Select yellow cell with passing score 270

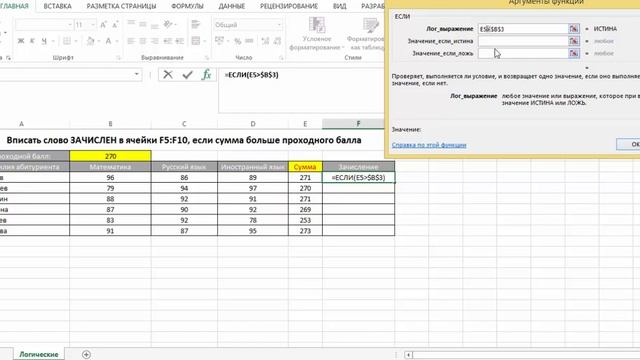pos(110,156)
